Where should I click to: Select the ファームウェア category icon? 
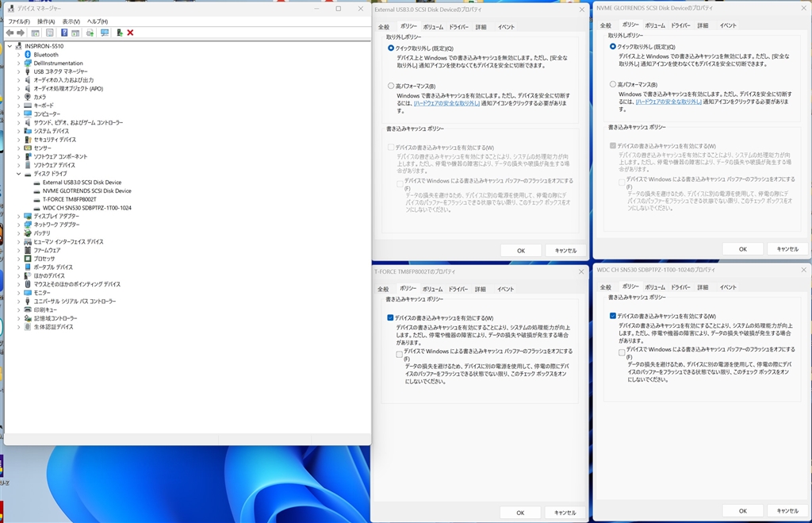[28, 250]
